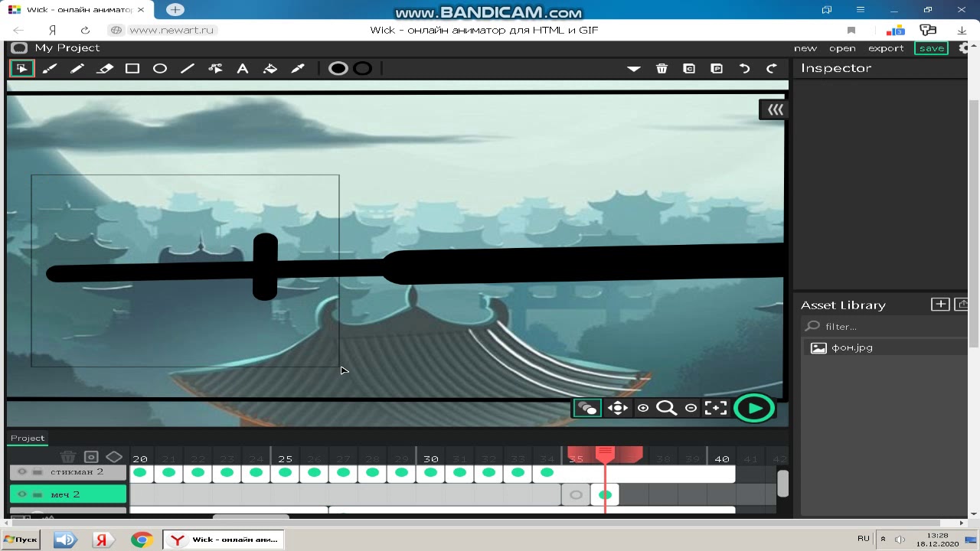Click the open project link

click(x=842, y=48)
